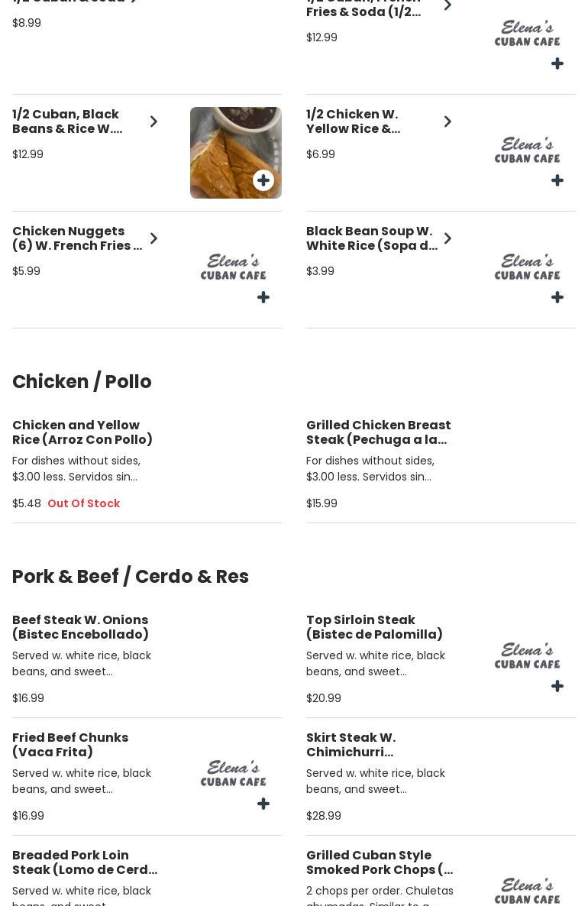Add 1/2 Cuban, Black Beans & Rice item
Screen dimensions: 588x906
263,180
